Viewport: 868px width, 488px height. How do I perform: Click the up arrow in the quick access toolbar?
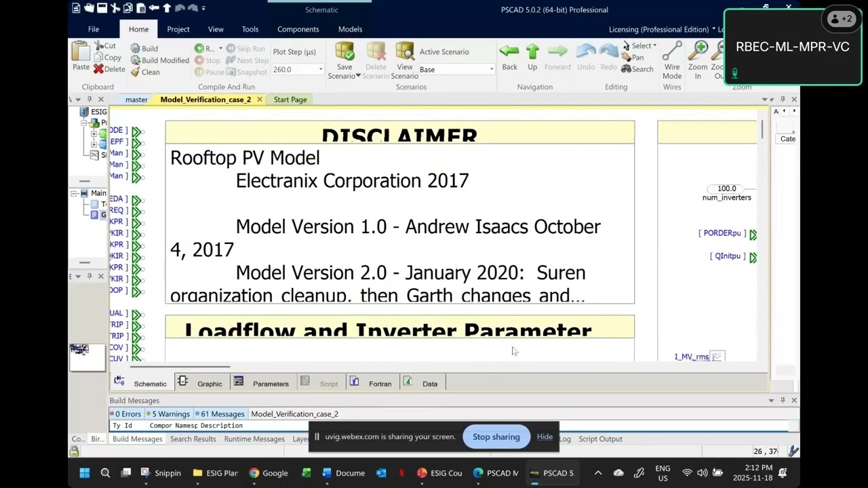167,8
